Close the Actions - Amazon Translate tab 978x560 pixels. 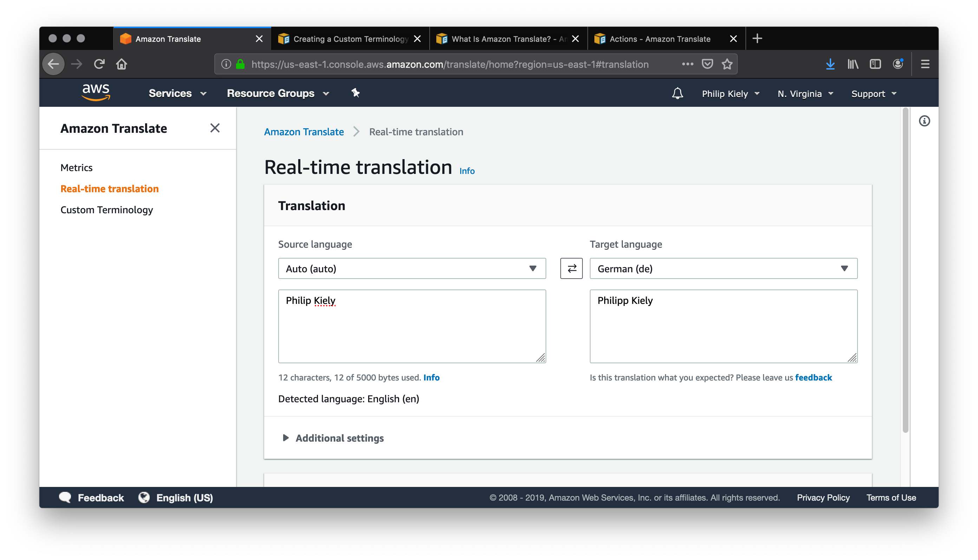[733, 39]
